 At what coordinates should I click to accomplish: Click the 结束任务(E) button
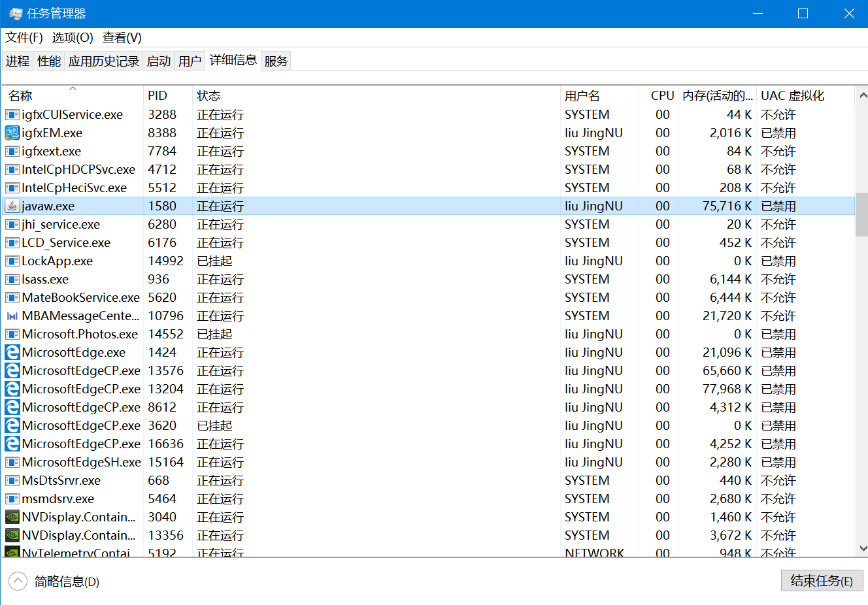[x=822, y=581]
